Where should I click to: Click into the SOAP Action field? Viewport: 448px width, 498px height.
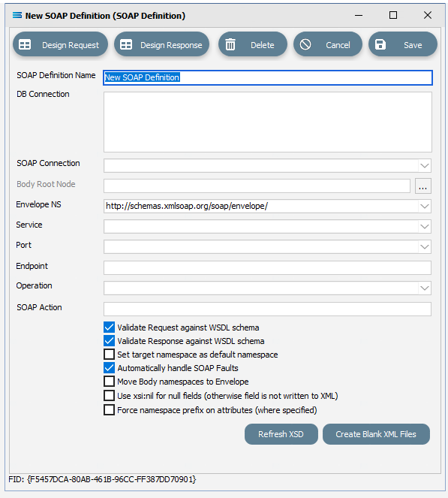click(267, 309)
